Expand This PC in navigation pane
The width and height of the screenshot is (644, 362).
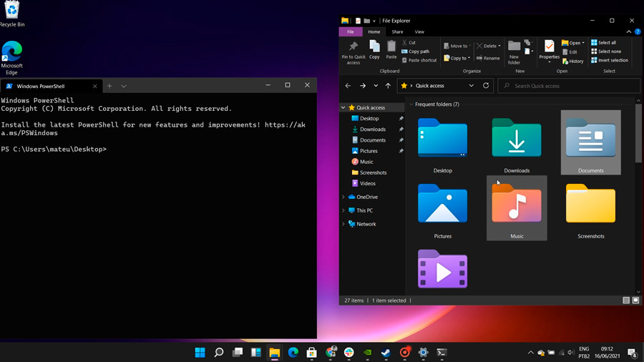(x=343, y=210)
